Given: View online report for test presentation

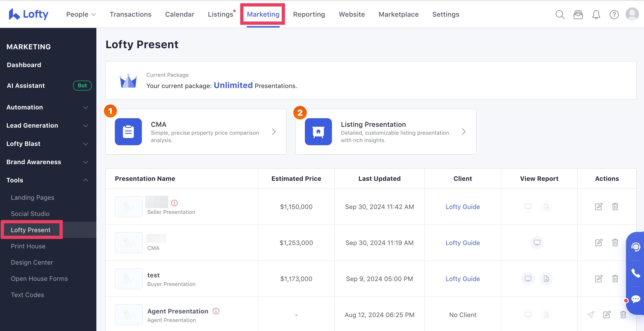Looking at the screenshot, I should (x=528, y=279).
